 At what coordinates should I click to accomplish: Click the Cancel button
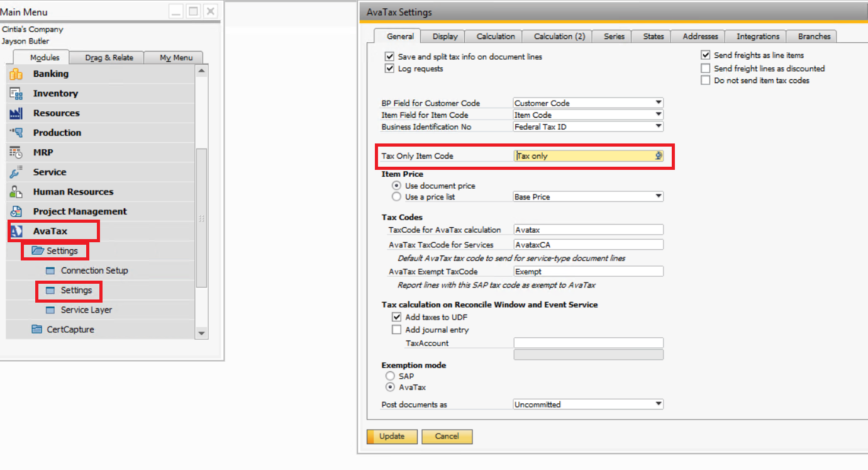[447, 436]
